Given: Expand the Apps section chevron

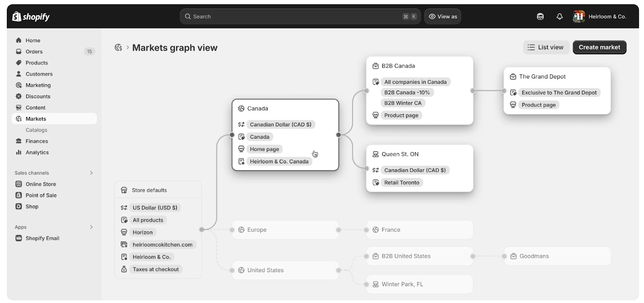Looking at the screenshot, I should 91,227.
